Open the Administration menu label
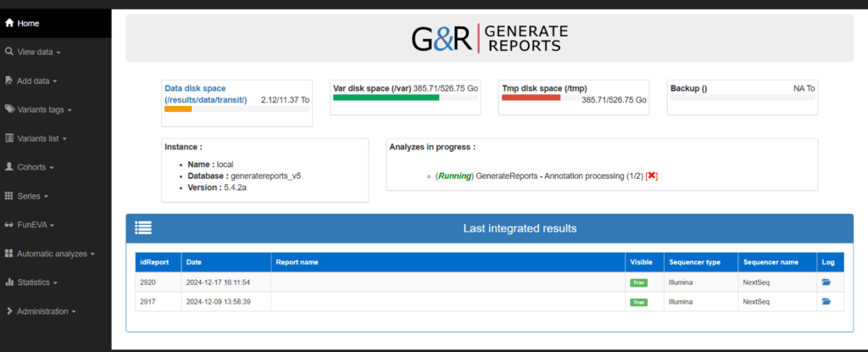868x352 pixels. click(42, 311)
